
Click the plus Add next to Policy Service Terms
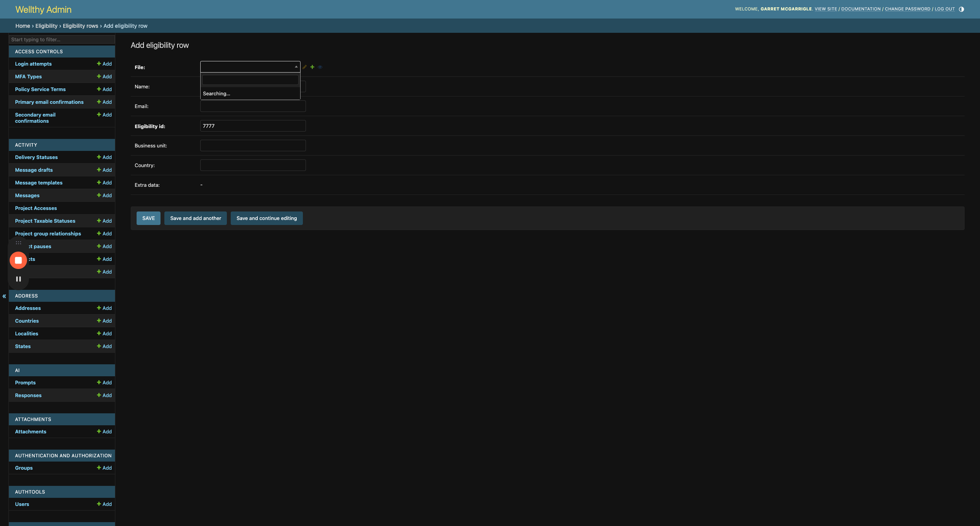point(104,90)
